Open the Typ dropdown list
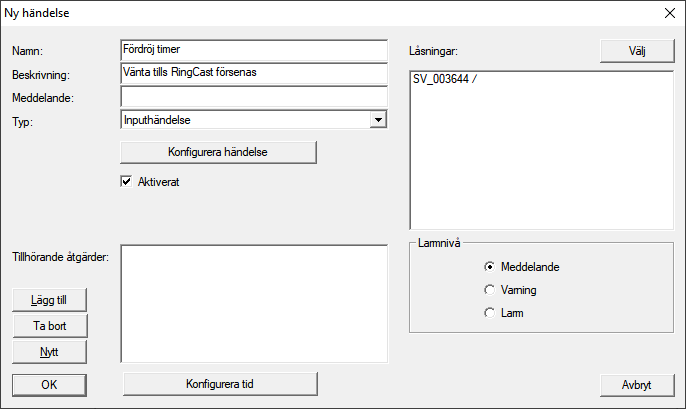This screenshot has width=686, height=409. [x=377, y=119]
